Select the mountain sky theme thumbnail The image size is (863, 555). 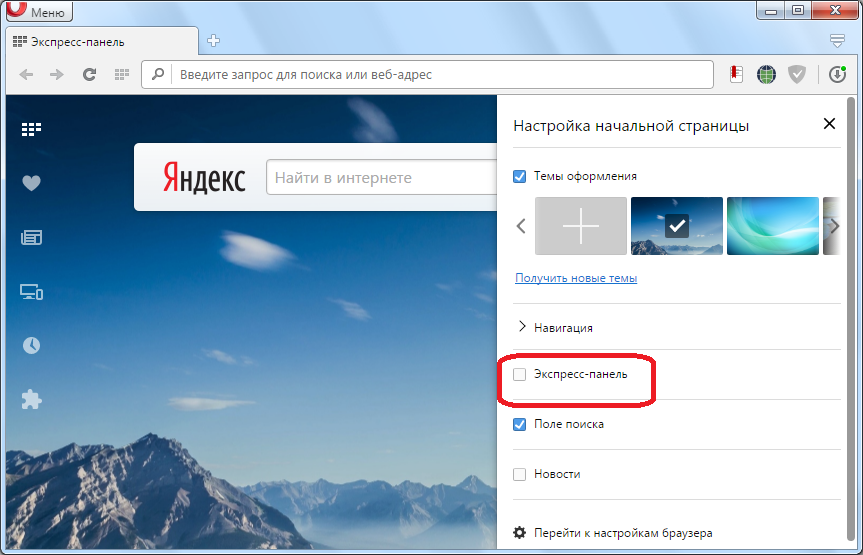[676, 226]
